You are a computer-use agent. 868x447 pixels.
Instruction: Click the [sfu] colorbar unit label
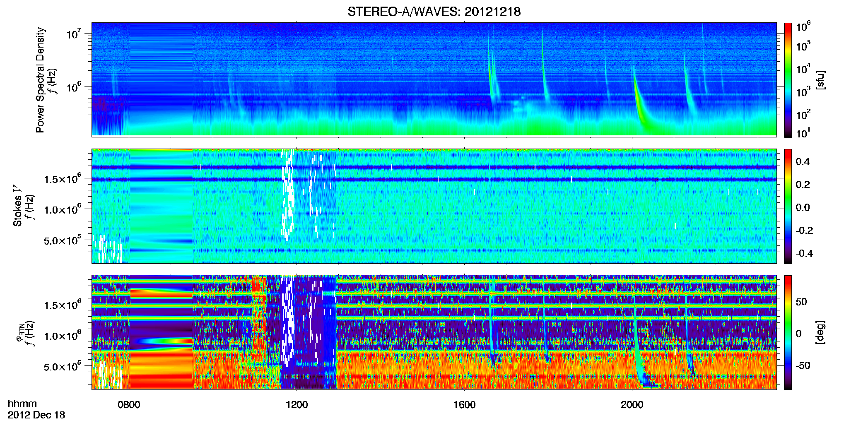[x=820, y=80]
